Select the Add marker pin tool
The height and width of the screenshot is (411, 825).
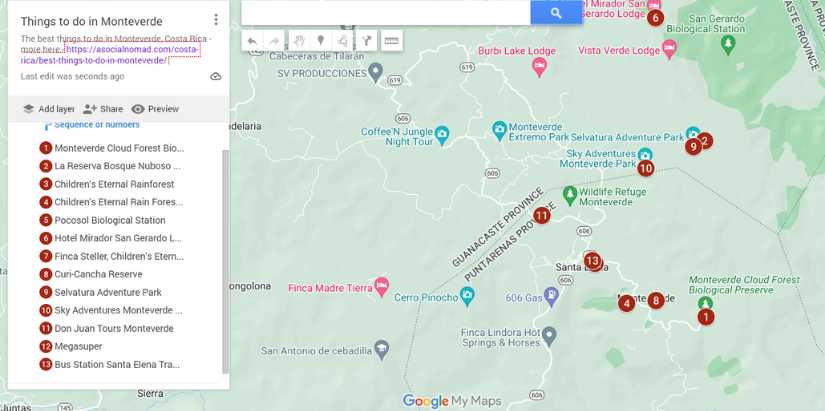320,41
